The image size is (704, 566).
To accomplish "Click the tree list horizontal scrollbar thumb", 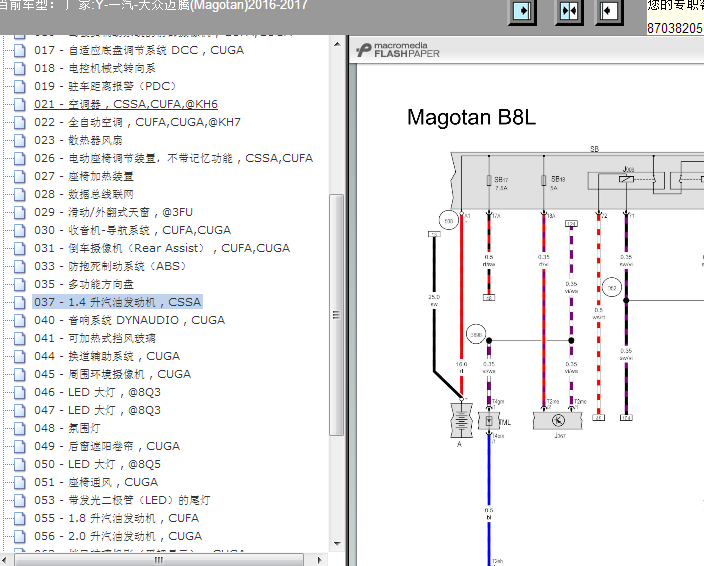I will pyautogui.click(x=159, y=560).
